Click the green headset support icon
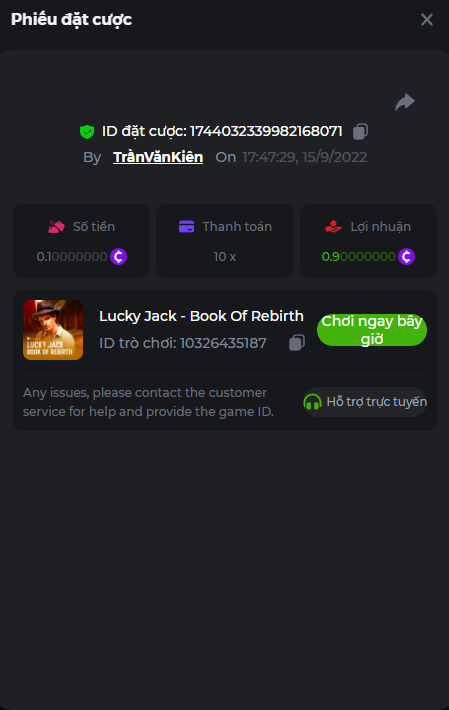The width and height of the screenshot is (449, 710). click(312, 402)
